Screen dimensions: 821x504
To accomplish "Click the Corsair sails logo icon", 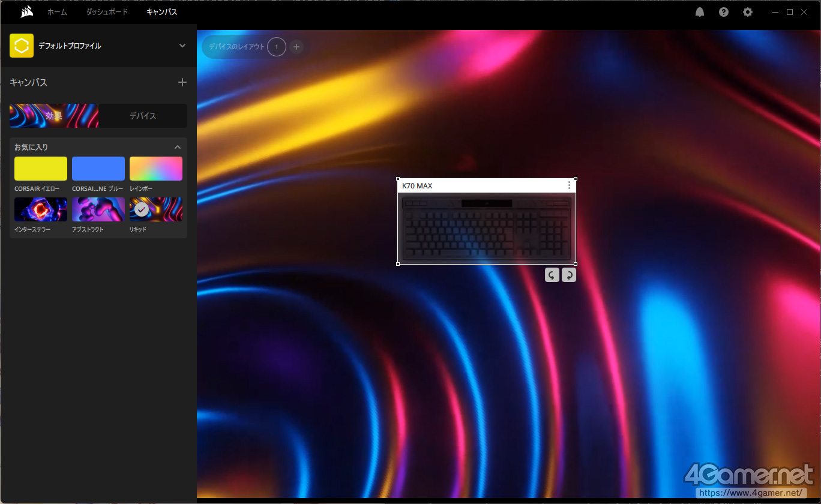I will tap(26, 12).
